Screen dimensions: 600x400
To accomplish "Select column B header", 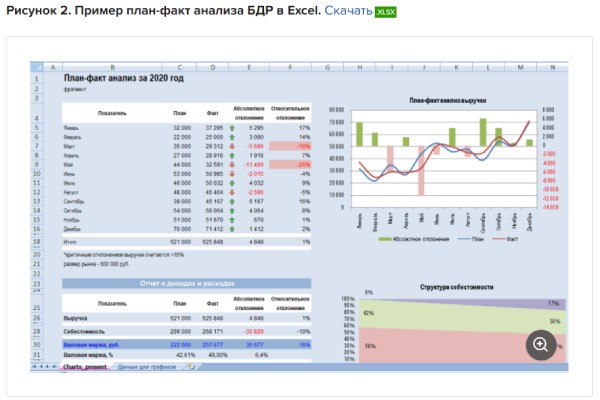I will 112,67.
